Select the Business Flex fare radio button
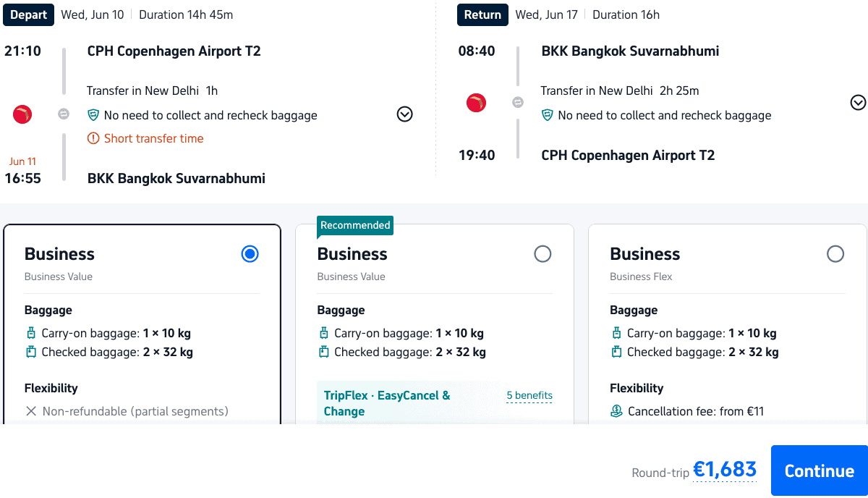Viewport: 868px width, 498px height. click(x=835, y=254)
